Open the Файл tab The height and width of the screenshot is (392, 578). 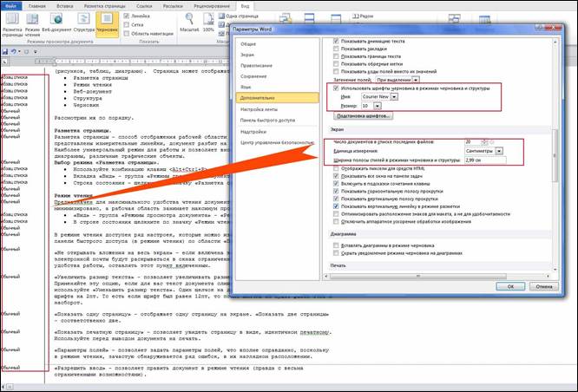point(11,6)
